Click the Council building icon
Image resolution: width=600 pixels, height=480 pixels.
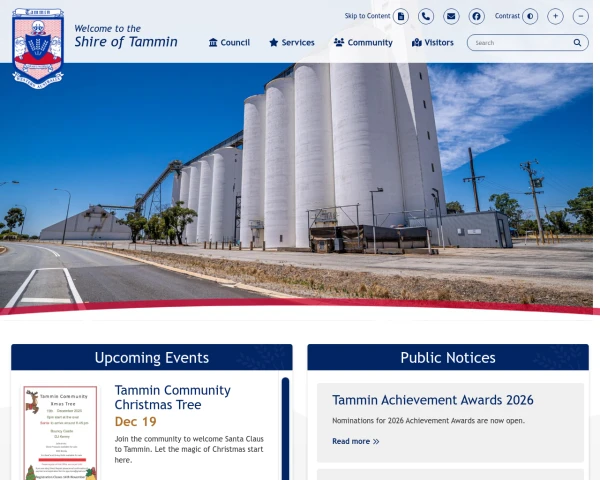[213, 42]
